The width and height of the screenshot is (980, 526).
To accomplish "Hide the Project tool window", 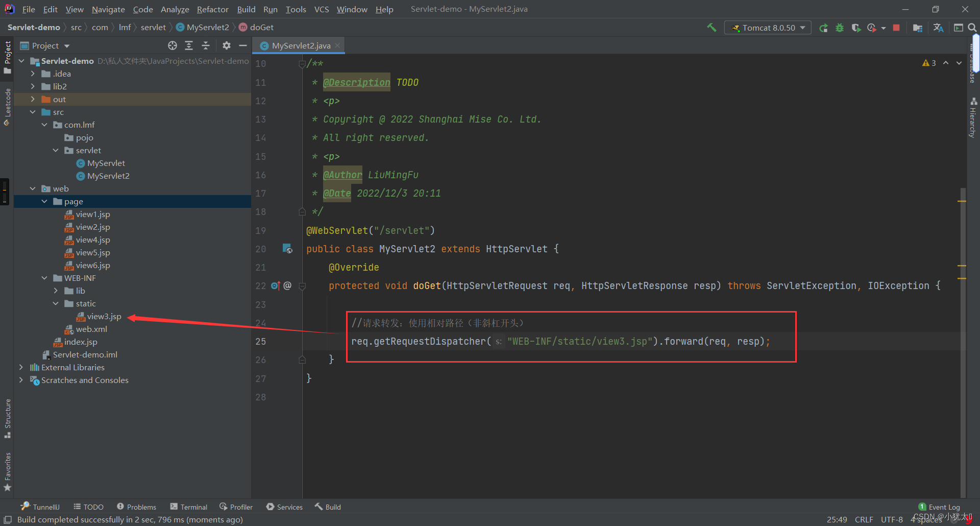I will [x=243, y=45].
